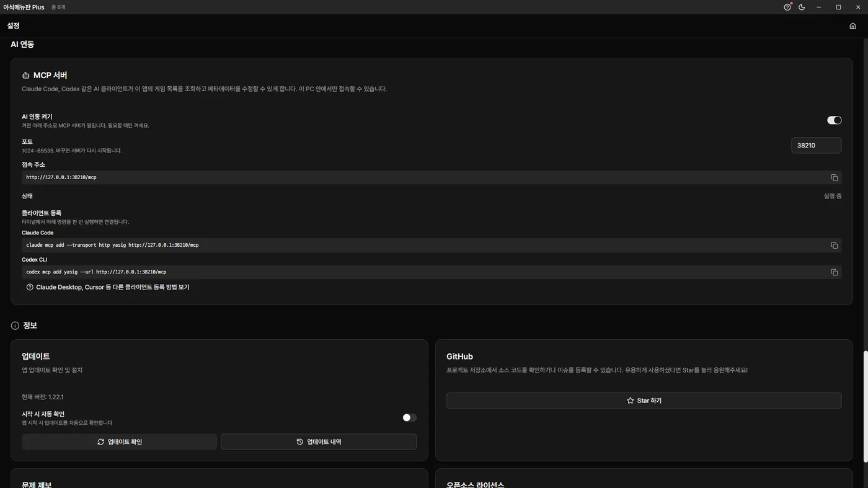This screenshot has width=868, height=488.
Task: Click the 설정 page title
Action: (14, 26)
